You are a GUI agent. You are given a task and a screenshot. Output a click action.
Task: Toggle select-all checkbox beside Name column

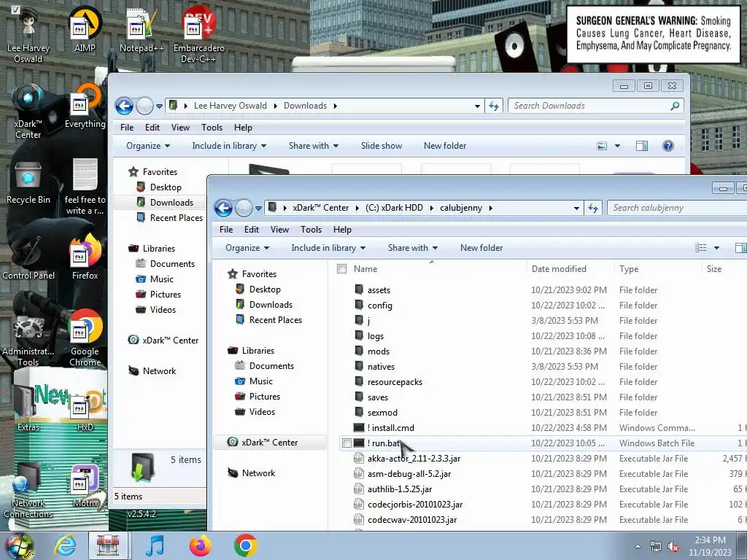click(341, 269)
